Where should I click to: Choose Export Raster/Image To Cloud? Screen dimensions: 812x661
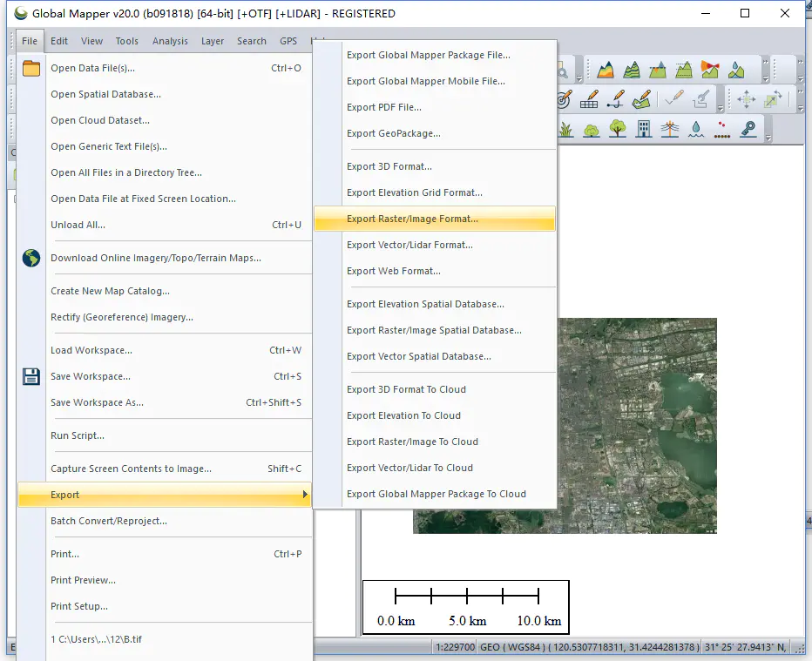coord(435,442)
